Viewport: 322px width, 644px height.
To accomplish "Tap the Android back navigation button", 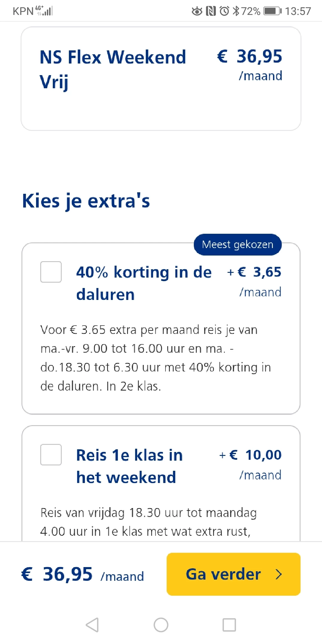I will pyautogui.click(x=92, y=625).
